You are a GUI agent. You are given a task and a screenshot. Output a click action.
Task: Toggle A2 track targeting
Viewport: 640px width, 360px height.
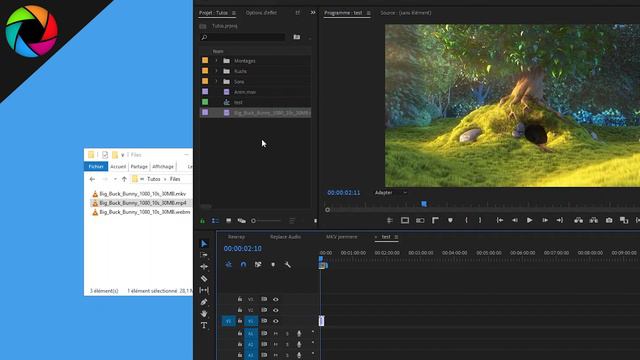coord(251,344)
